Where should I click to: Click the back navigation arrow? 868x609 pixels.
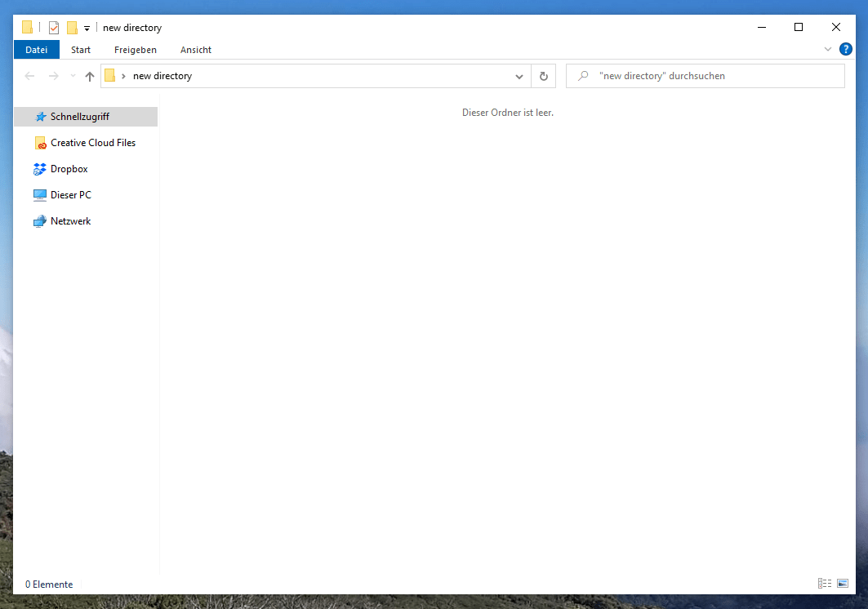coord(29,75)
